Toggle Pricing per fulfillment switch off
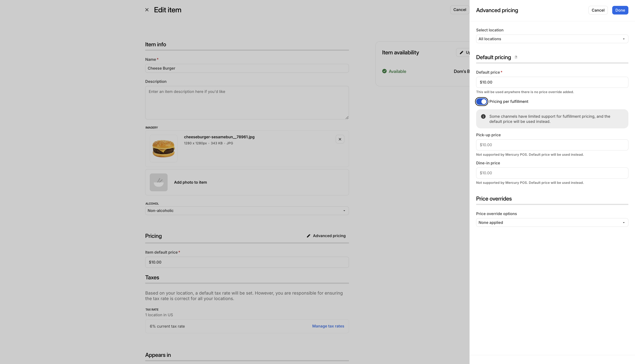The width and height of the screenshot is (635, 364). pos(481,102)
